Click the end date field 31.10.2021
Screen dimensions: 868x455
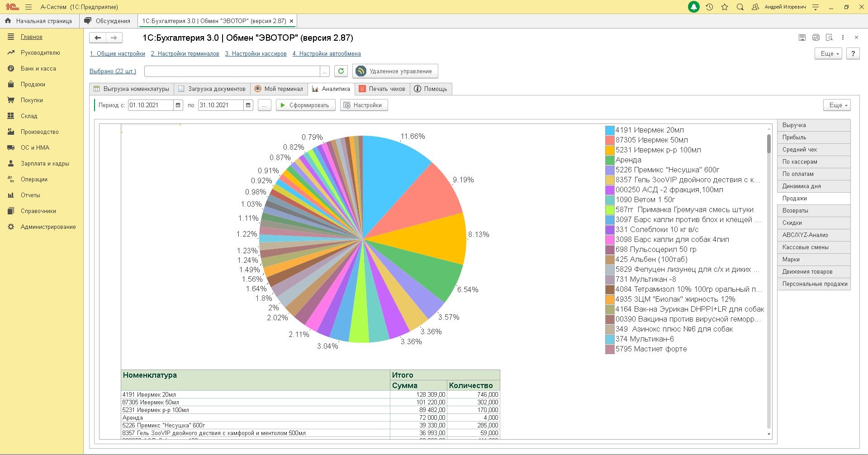point(221,105)
